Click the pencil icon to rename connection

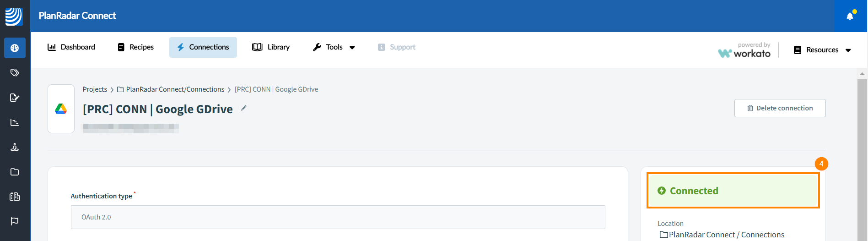tap(244, 108)
